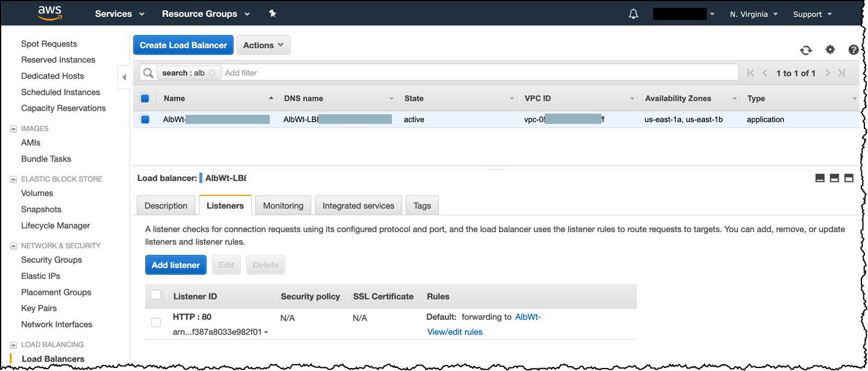Toggle the select-all listeners checkbox

[156, 295]
